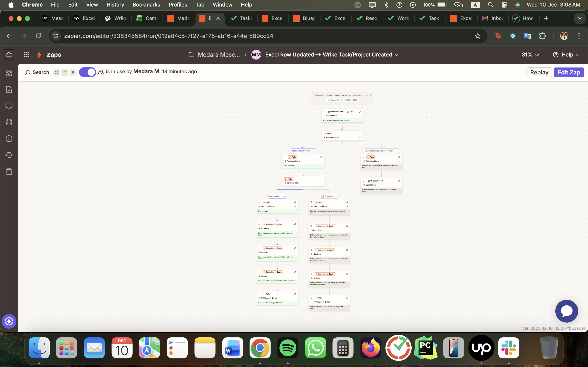Open the Undefined/Missing Asset Type dropdown
588x367 pixels.
[x=398, y=151]
